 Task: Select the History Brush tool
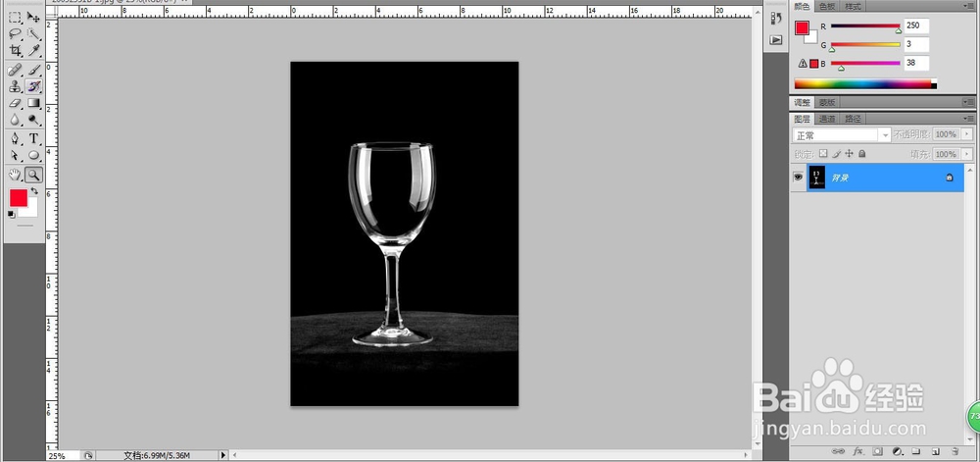click(33, 86)
